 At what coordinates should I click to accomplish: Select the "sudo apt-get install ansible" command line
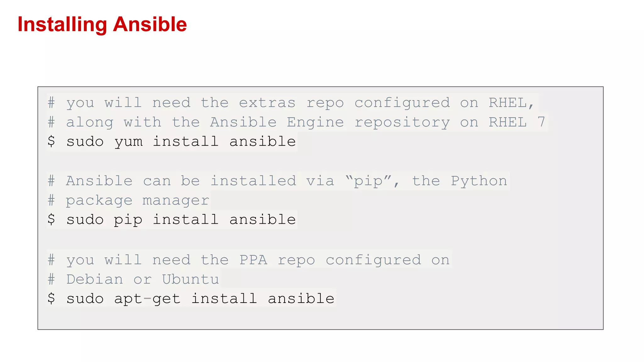[x=191, y=298]
